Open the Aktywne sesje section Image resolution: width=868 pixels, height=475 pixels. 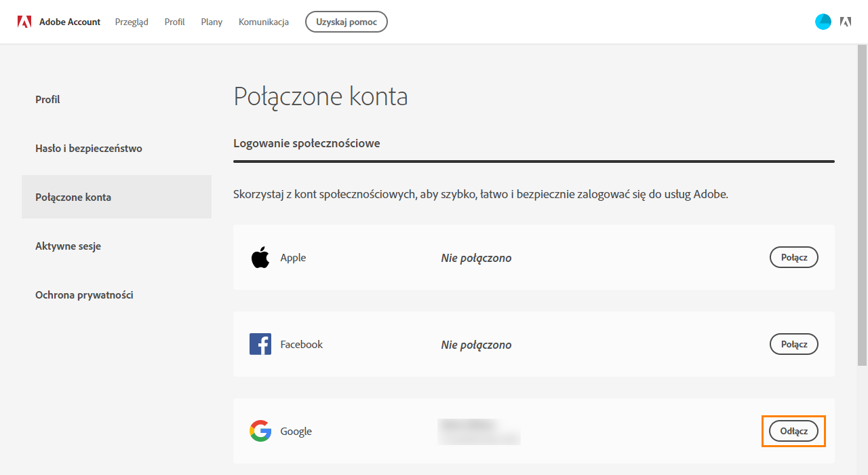pos(68,246)
